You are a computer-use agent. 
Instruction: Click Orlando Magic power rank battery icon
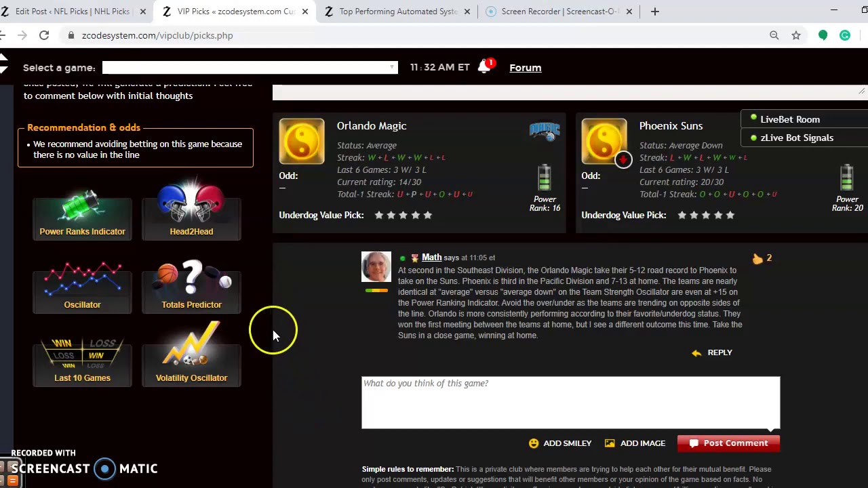tap(545, 178)
